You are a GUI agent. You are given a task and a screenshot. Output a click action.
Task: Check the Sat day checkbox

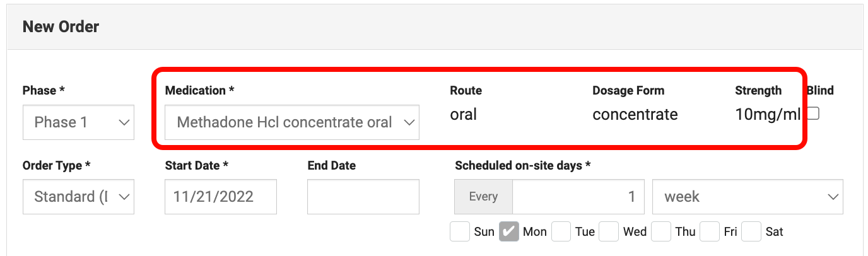point(752,231)
